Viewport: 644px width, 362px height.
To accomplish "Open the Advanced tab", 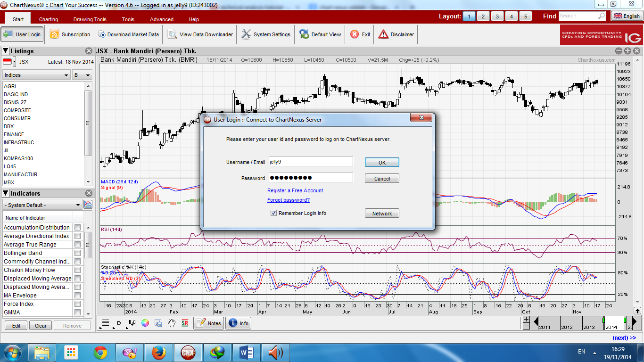I will pyautogui.click(x=162, y=19).
